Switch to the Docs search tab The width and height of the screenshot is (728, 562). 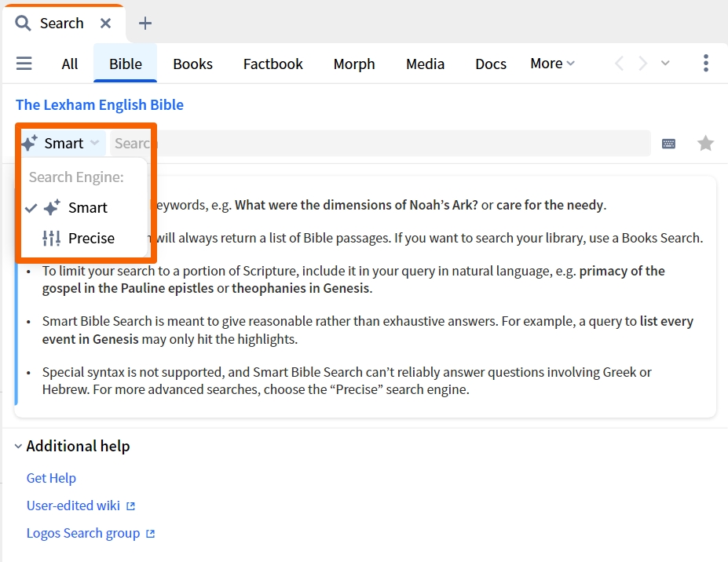point(491,64)
